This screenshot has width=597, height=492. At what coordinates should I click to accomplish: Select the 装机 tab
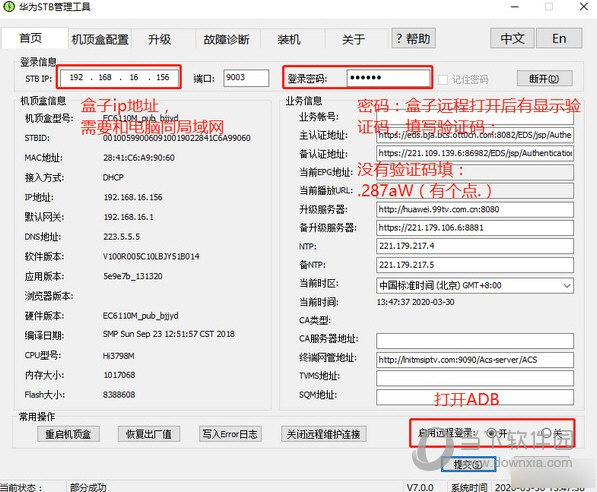tap(289, 39)
